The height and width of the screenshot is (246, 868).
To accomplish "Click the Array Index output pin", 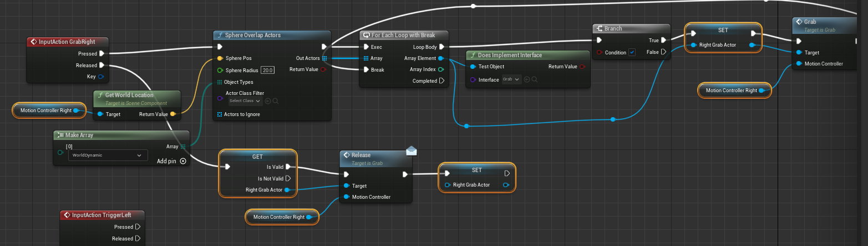I will [x=440, y=69].
